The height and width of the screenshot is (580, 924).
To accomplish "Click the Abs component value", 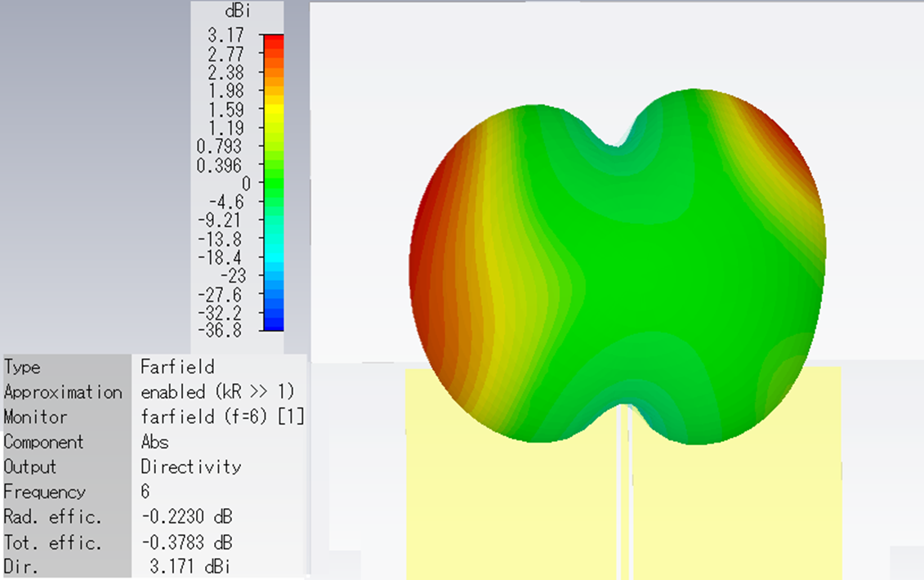I will pyautogui.click(x=154, y=442).
